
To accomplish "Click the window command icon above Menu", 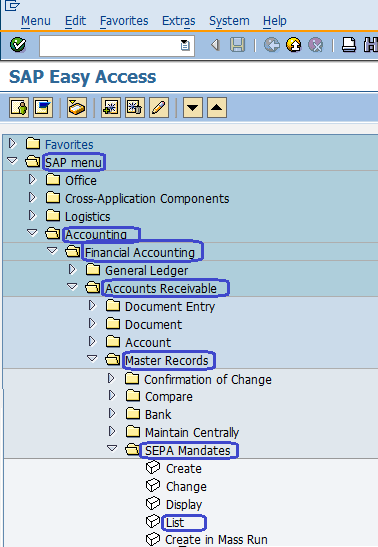I will (12, 5).
